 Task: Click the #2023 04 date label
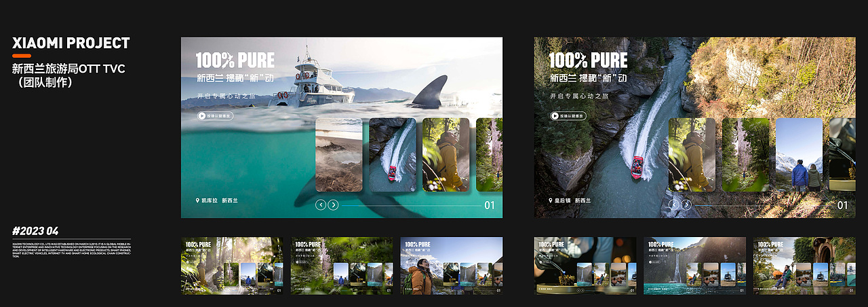pos(35,231)
